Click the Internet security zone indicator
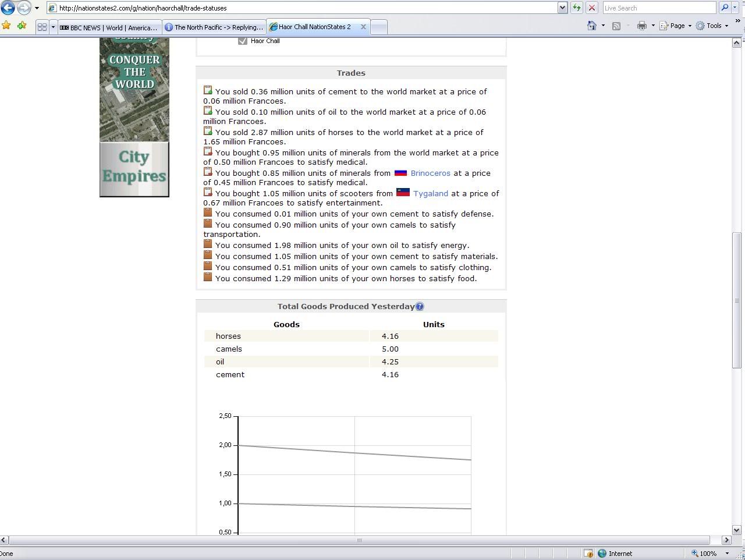745x560 pixels. click(x=615, y=554)
